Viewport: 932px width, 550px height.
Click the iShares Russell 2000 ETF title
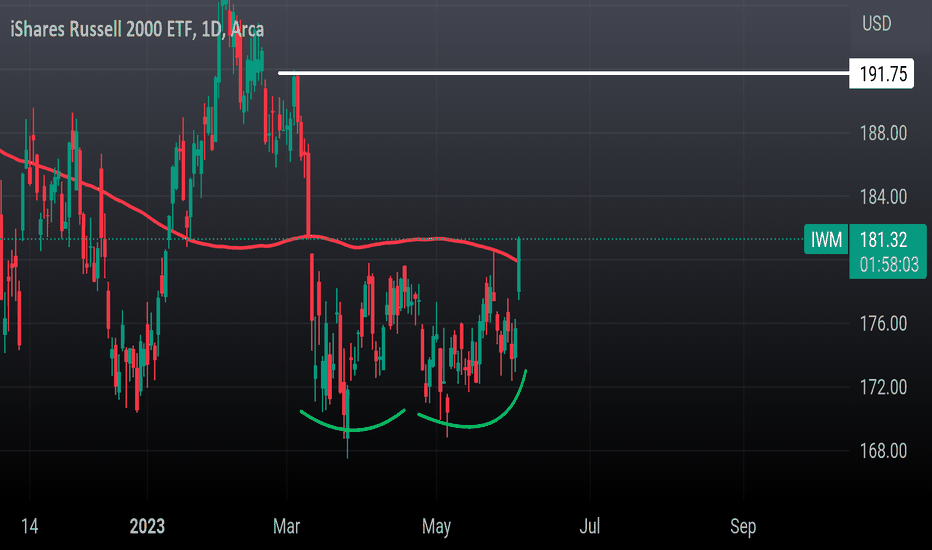pos(137,29)
